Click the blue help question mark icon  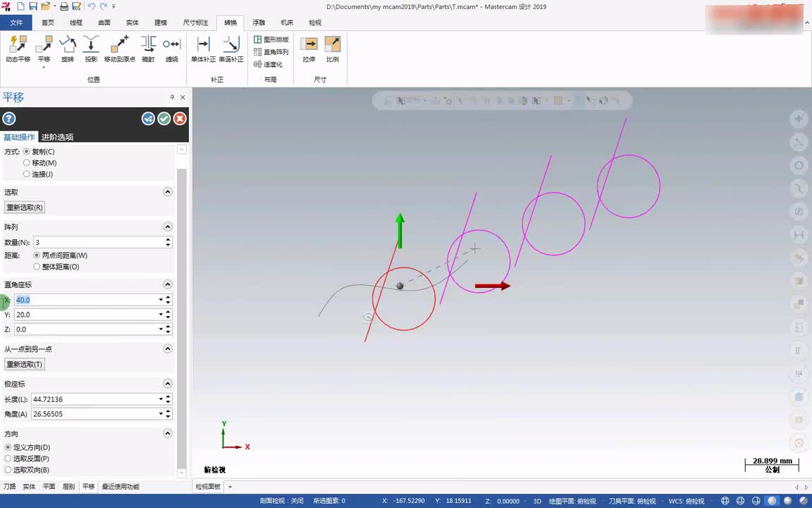8,119
